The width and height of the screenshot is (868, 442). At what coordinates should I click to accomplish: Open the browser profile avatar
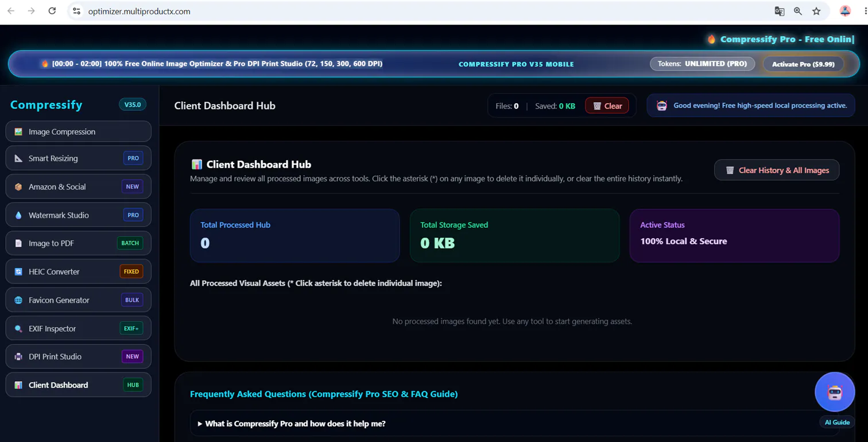[845, 11]
